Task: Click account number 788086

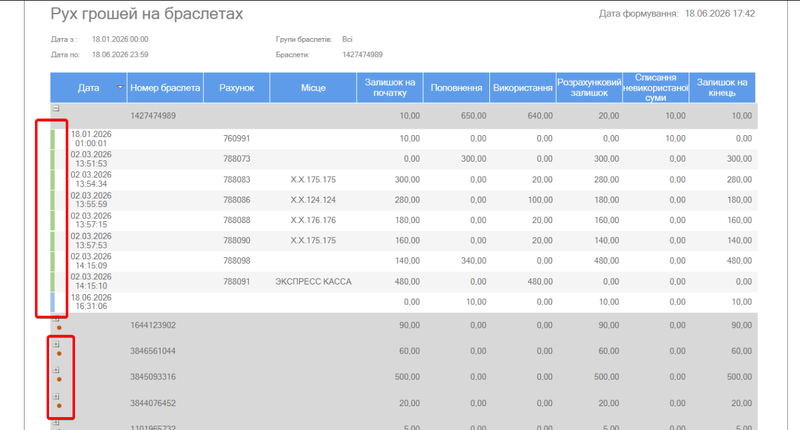Action: point(237,200)
